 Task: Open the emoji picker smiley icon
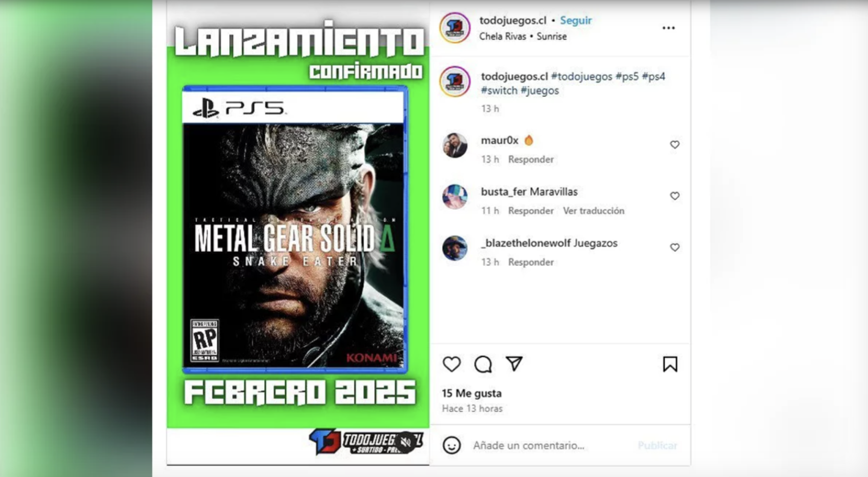(x=451, y=445)
